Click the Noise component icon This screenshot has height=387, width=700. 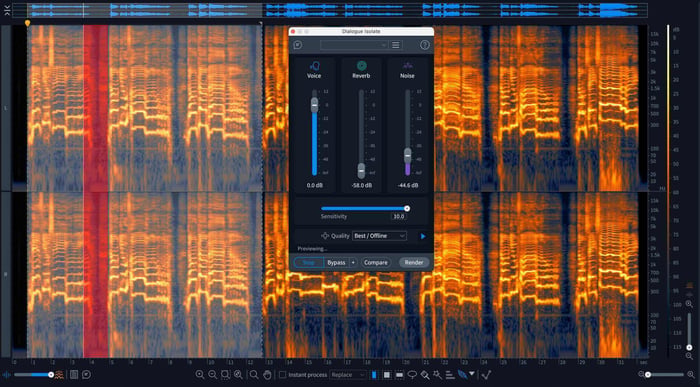pyautogui.click(x=407, y=66)
